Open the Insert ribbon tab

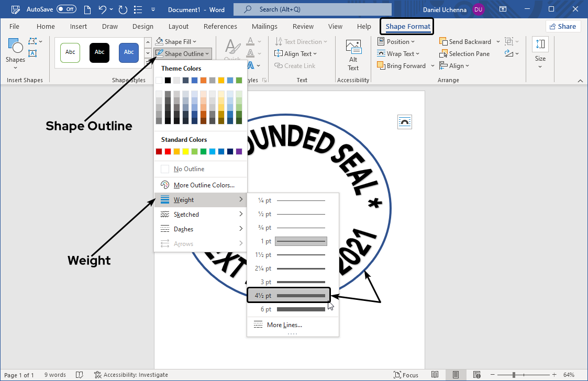click(79, 27)
